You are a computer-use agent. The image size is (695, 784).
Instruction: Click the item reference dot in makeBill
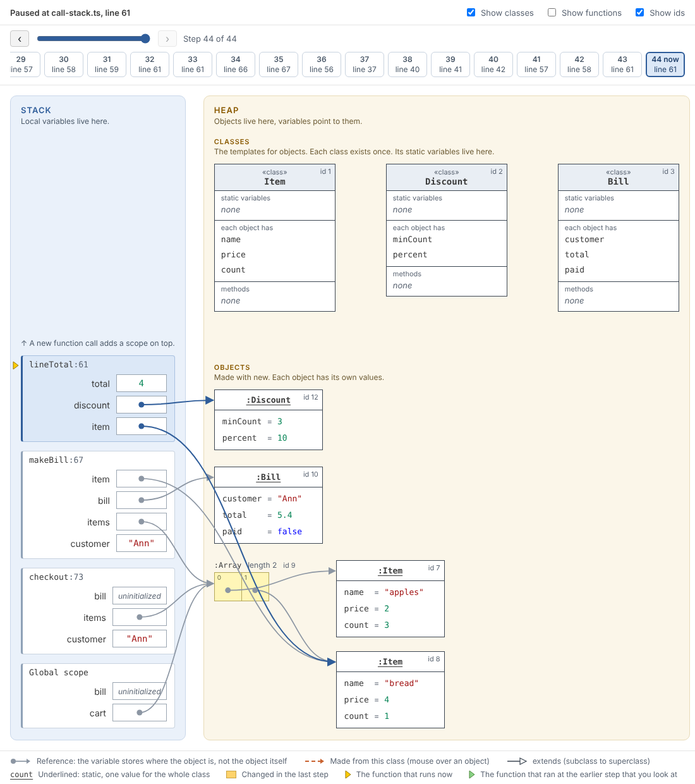pyautogui.click(x=142, y=479)
